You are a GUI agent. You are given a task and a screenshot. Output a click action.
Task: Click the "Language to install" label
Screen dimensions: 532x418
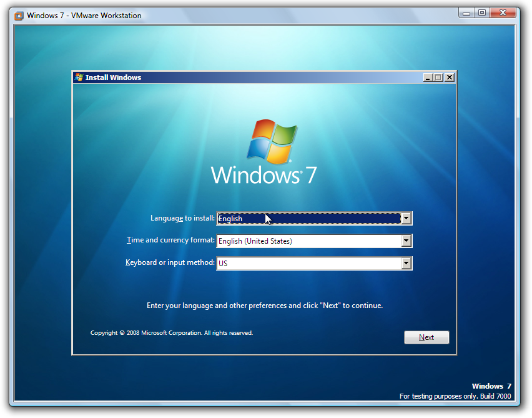pos(182,218)
